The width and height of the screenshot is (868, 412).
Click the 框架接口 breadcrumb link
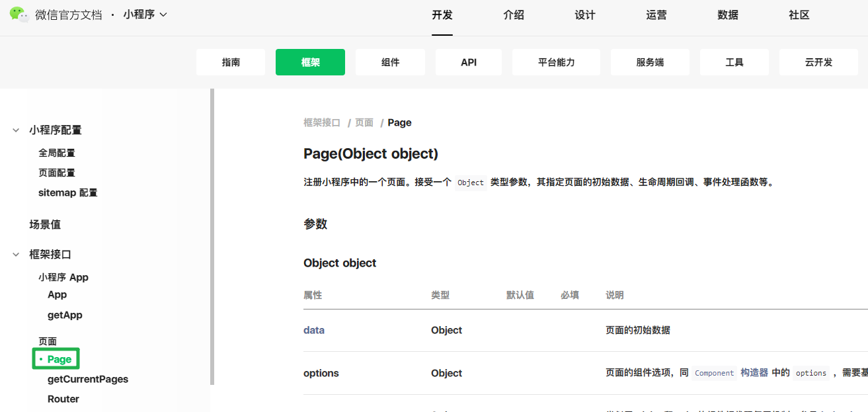coord(322,122)
